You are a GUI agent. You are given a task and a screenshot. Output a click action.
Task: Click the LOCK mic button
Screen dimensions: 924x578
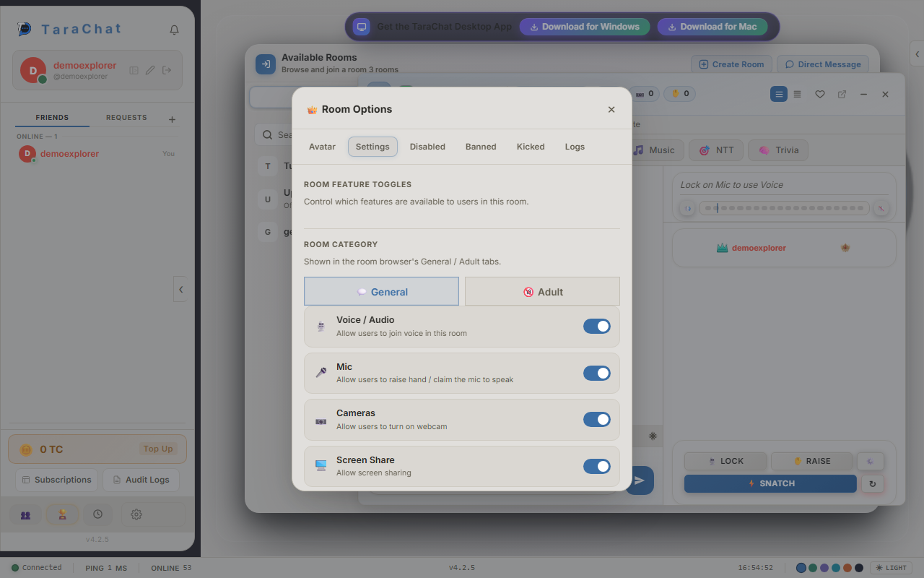tap(726, 461)
